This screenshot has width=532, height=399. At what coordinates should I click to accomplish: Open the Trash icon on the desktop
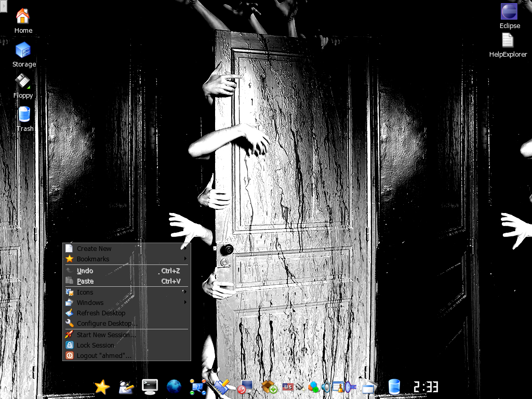[24, 115]
